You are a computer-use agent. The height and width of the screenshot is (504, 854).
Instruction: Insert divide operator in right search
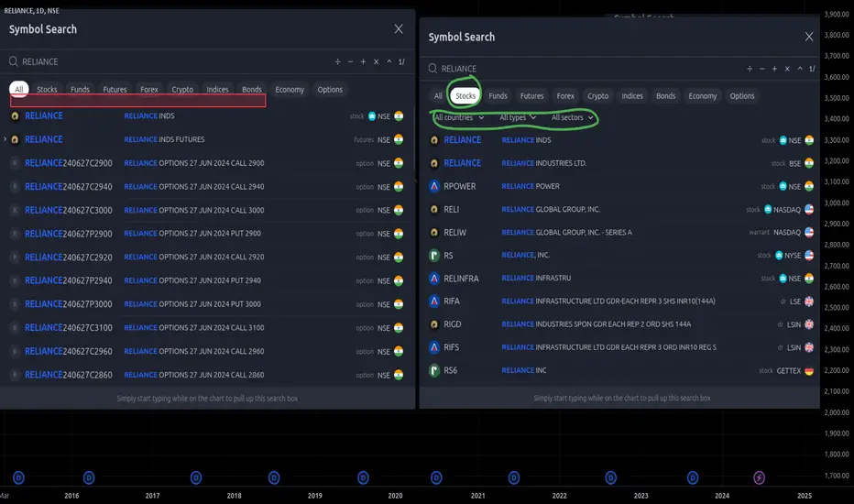(750, 69)
